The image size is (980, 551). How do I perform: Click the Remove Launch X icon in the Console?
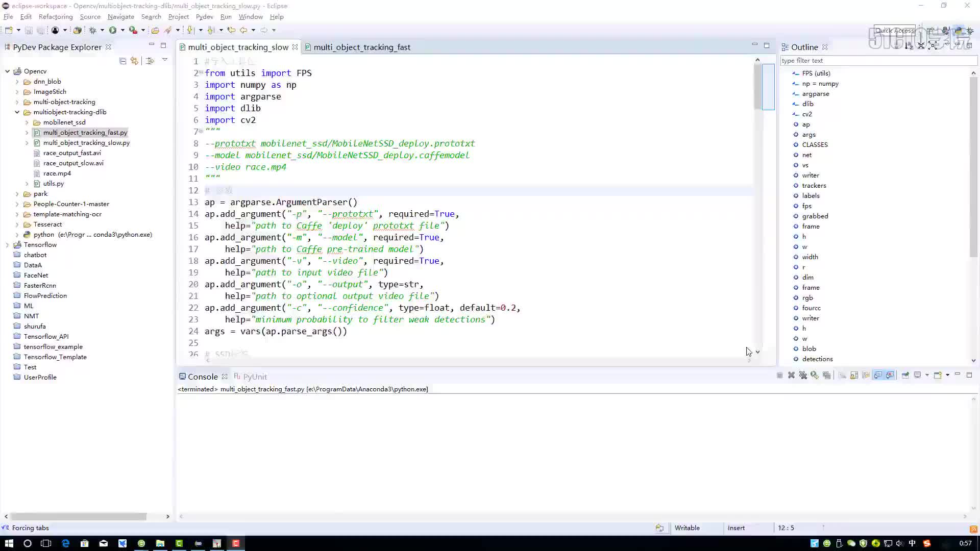point(791,375)
